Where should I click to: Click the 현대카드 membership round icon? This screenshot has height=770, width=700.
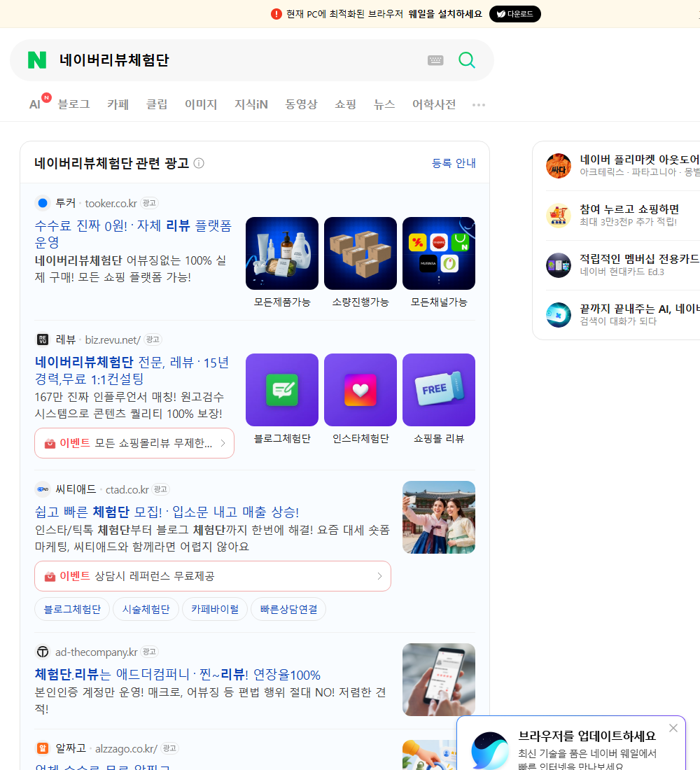tap(559, 265)
